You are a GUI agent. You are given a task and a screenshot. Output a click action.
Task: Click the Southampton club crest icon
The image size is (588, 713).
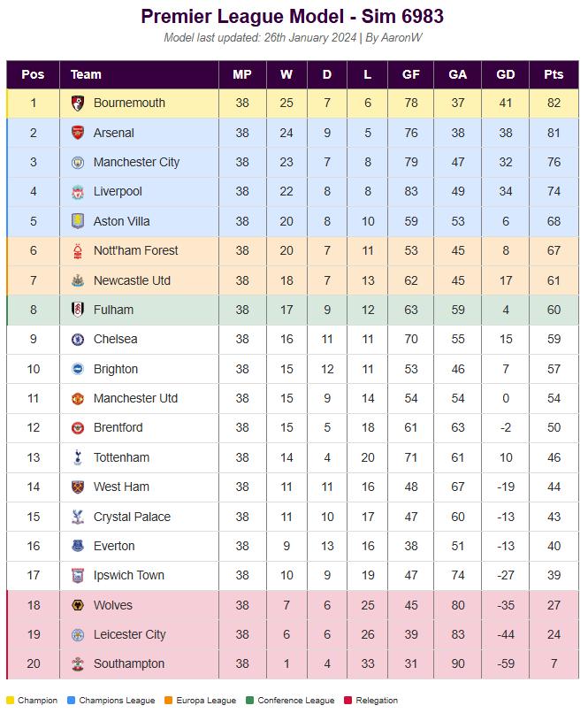click(x=78, y=664)
